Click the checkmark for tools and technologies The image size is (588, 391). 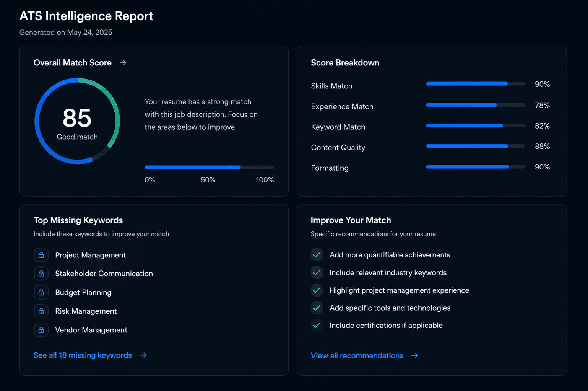(317, 308)
